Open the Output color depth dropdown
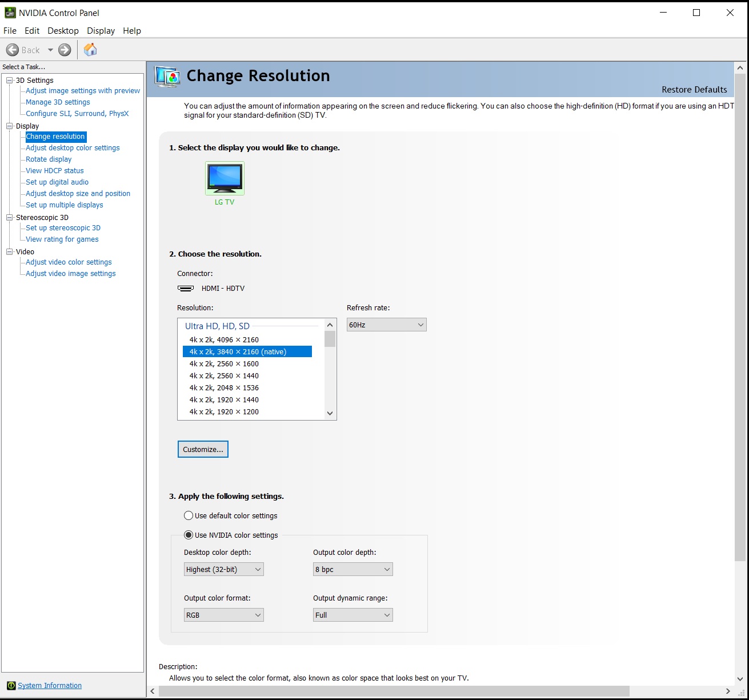The image size is (749, 700). 353,570
